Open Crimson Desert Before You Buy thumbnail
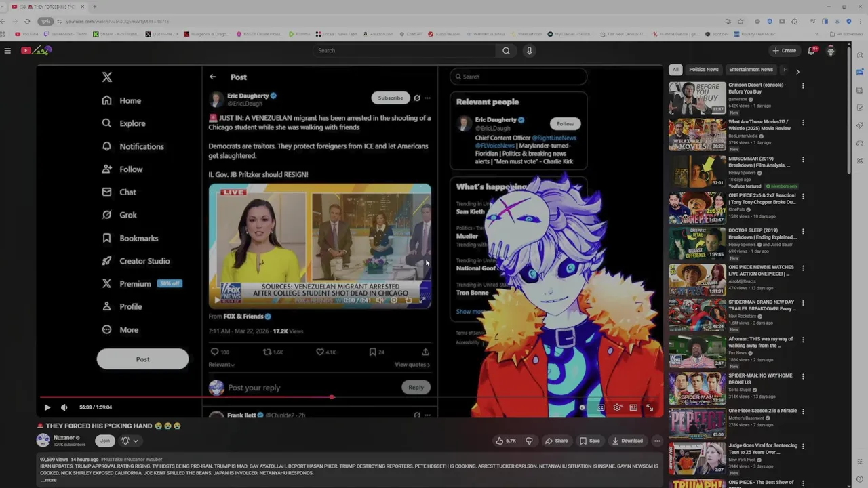Screen dimensions: 868x488 tap(697, 98)
